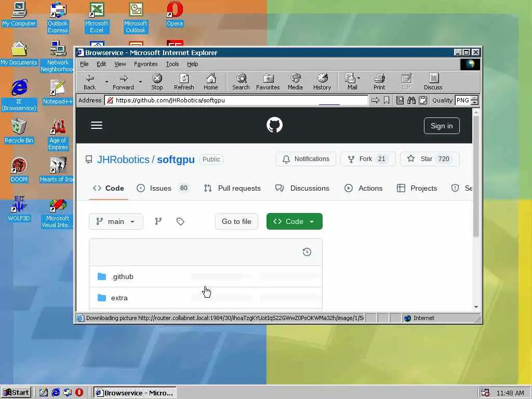
Task: Click the Back toolbar button
Action: 89,82
